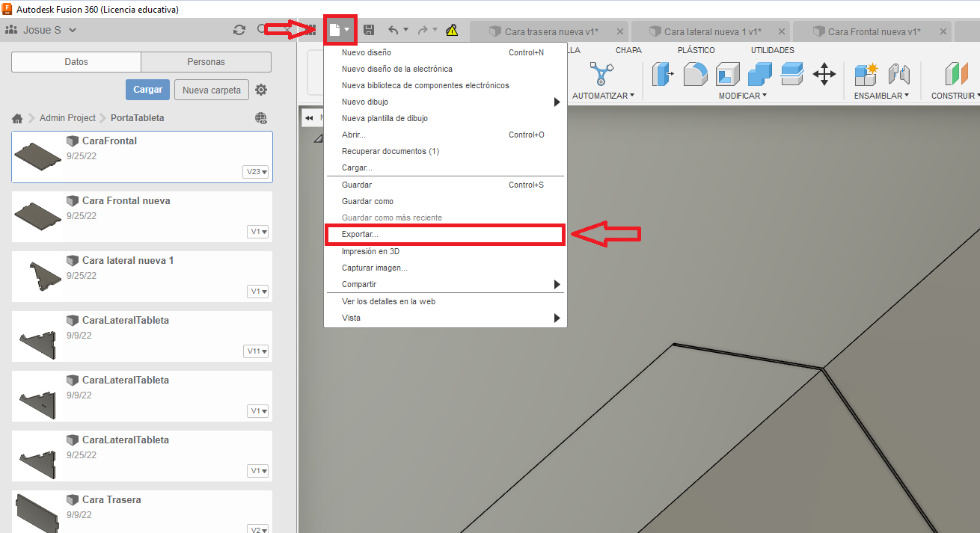
Task: Select the New Component tool
Action: tap(866, 74)
